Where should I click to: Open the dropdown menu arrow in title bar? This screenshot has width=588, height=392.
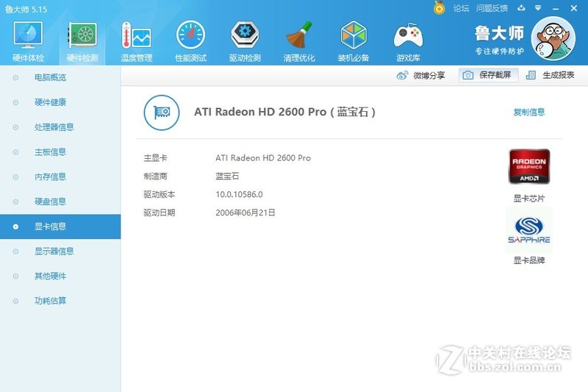click(x=538, y=8)
